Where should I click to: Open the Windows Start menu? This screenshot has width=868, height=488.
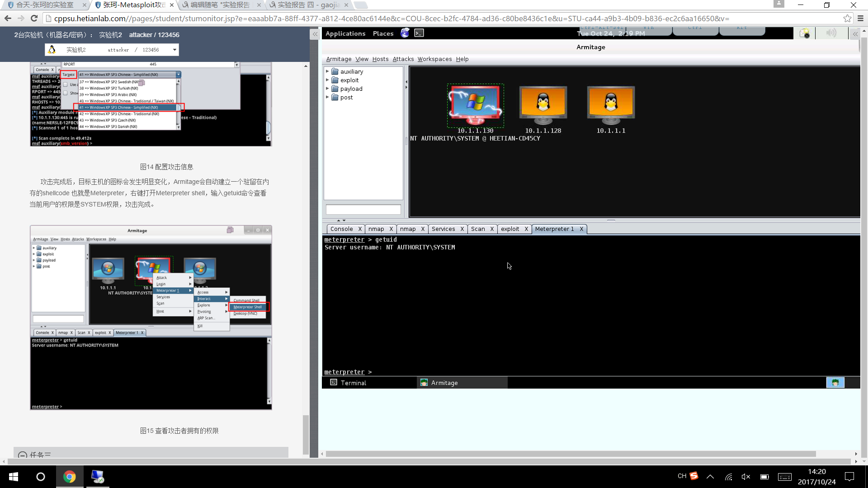click(14, 477)
